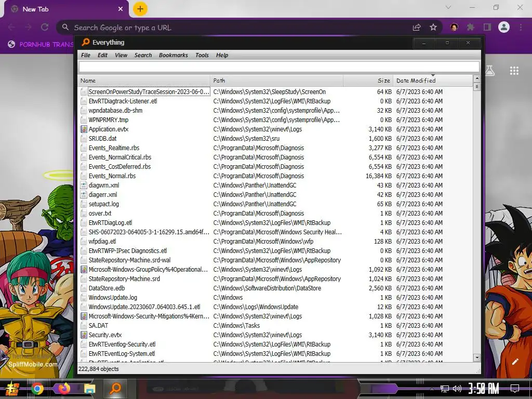The image size is (532, 399).
Task: Open the View menu in Everything
Action: [x=121, y=55]
